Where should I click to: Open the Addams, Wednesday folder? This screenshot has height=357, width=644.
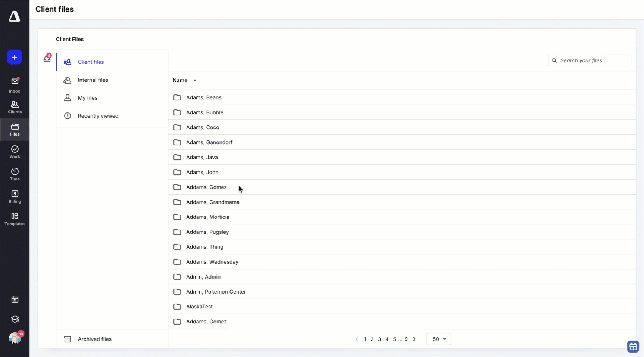click(212, 262)
